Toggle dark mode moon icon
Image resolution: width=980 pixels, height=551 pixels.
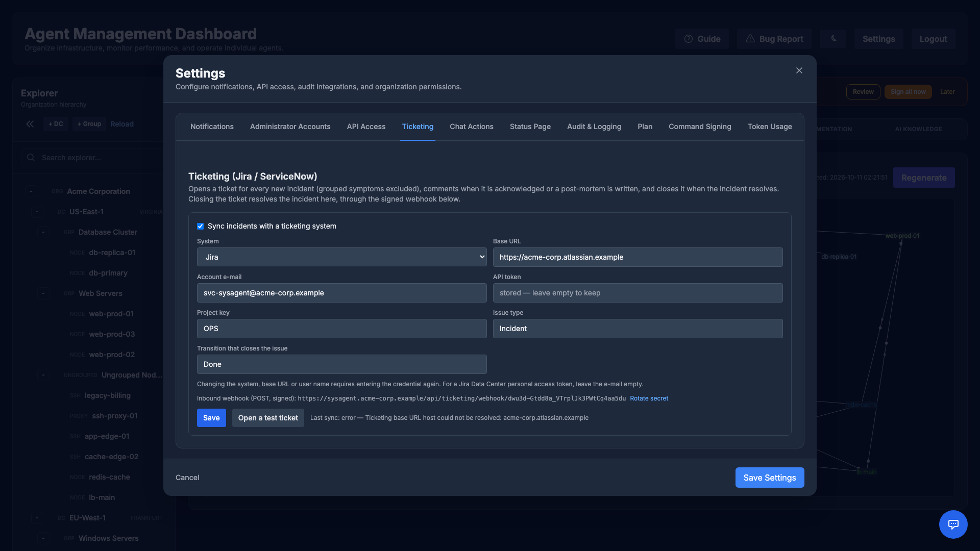pyautogui.click(x=834, y=39)
